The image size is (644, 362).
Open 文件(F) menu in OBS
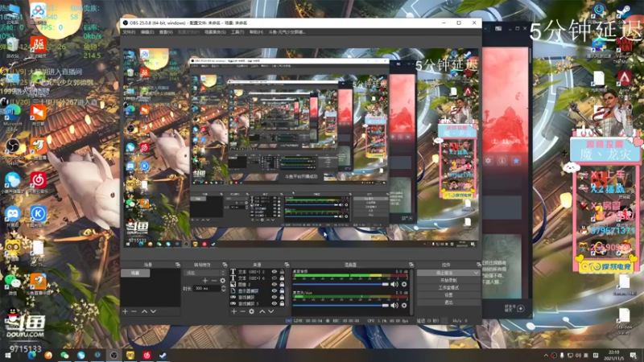(129, 32)
